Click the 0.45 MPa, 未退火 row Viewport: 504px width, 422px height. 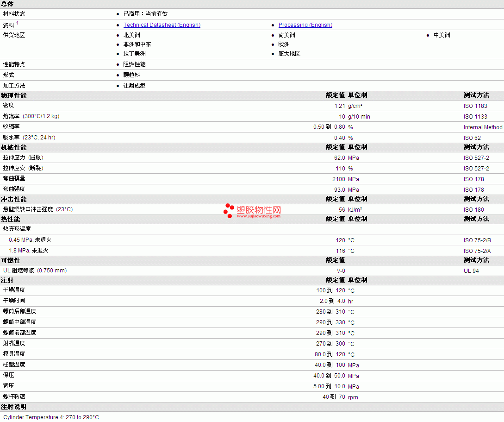30,240
